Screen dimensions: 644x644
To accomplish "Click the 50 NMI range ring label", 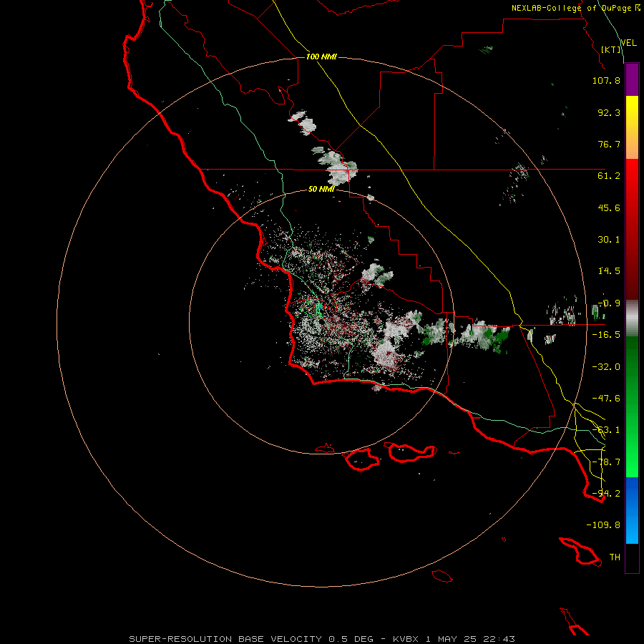I will pyautogui.click(x=321, y=189).
